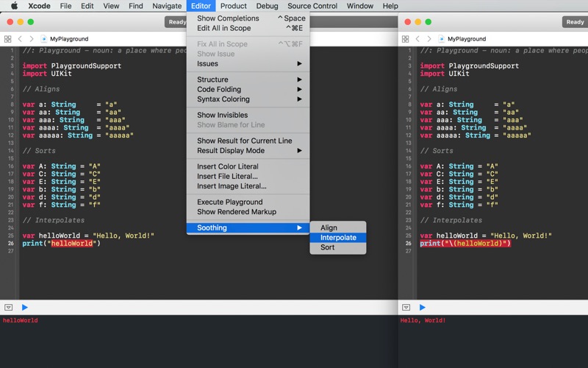Viewport: 588px width, 368px height.
Task: Select Show Invisibles
Action: click(248, 115)
